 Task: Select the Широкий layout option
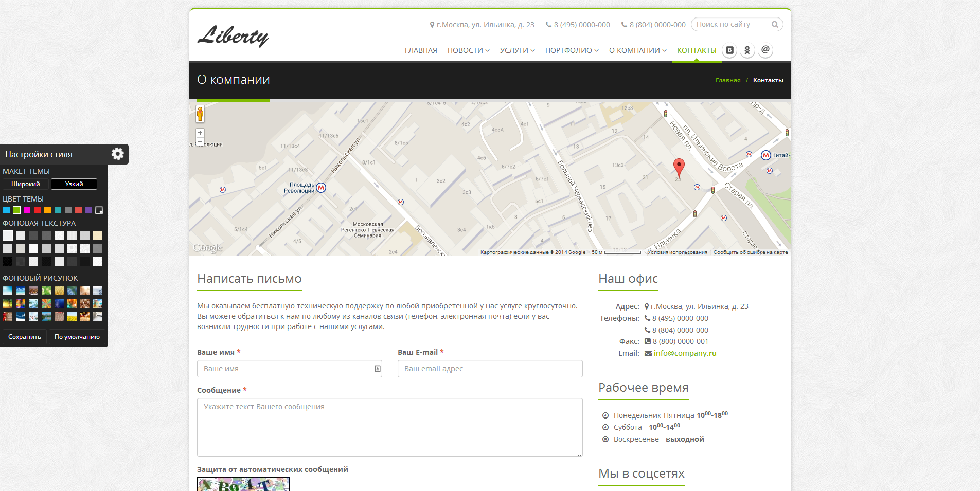pyautogui.click(x=26, y=184)
